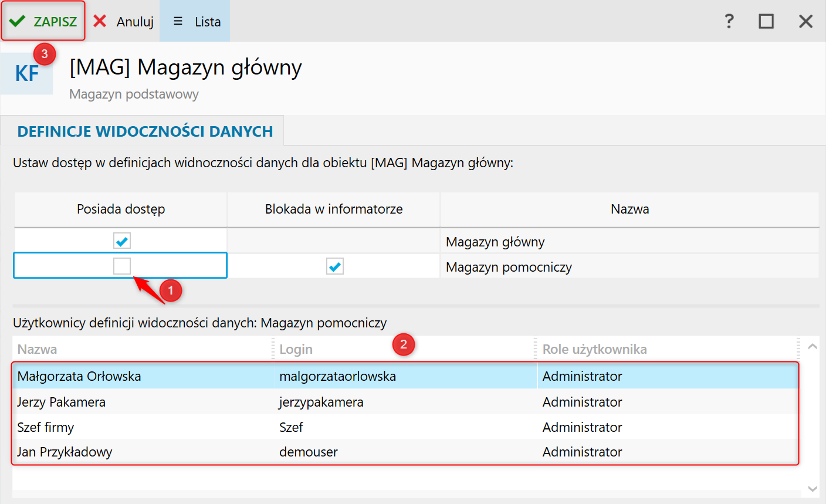The height and width of the screenshot is (504, 826).
Task: Open help with the question mark icon
Action: [729, 21]
